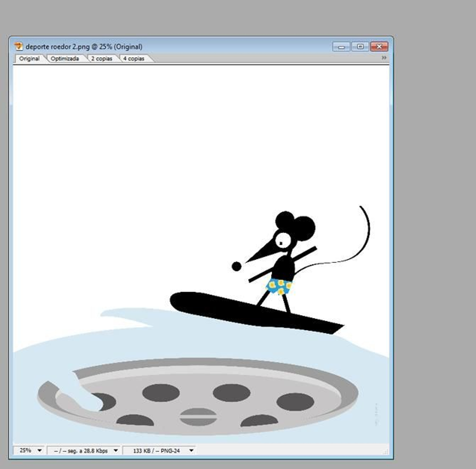476x469 pixels.
Task: Click the window title text deporte roedor 2.png
Action: pos(84,47)
